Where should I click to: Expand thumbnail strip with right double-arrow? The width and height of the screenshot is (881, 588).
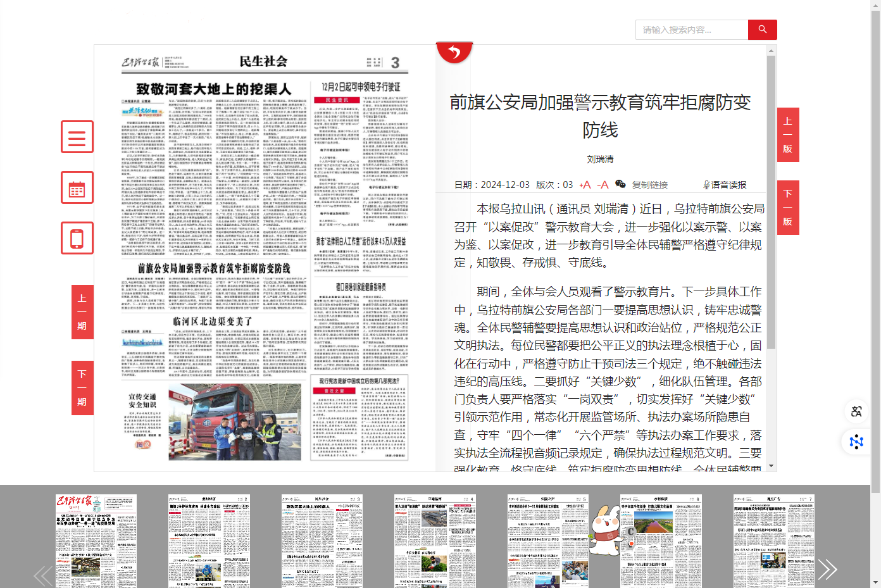tap(827, 570)
